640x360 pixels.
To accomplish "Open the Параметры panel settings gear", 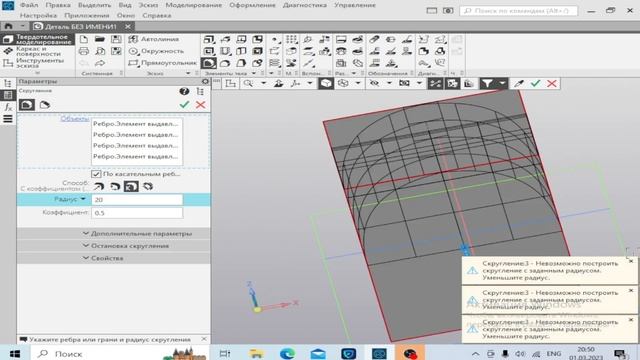I will click(x=205, y=81).
